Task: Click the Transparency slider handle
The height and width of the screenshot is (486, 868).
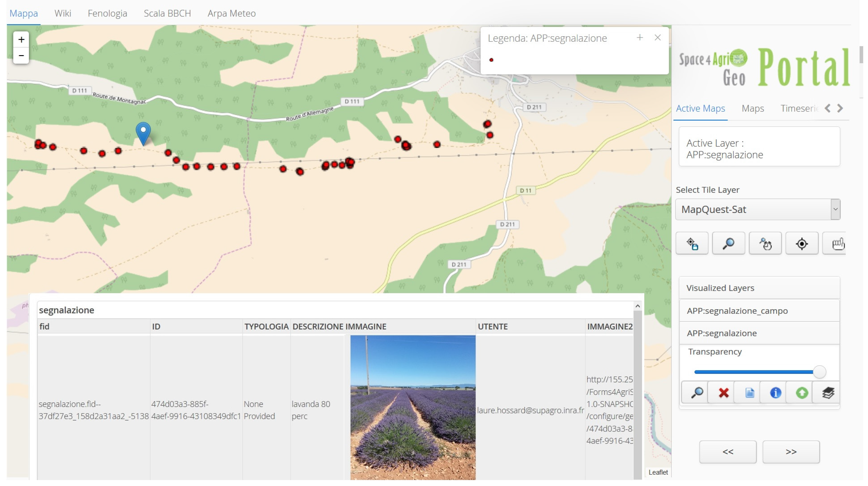Action: (x=819, y=372)
